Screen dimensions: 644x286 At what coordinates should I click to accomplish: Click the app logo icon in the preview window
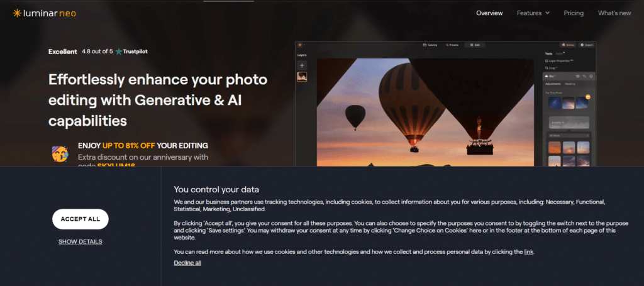[x=300, y=45]
